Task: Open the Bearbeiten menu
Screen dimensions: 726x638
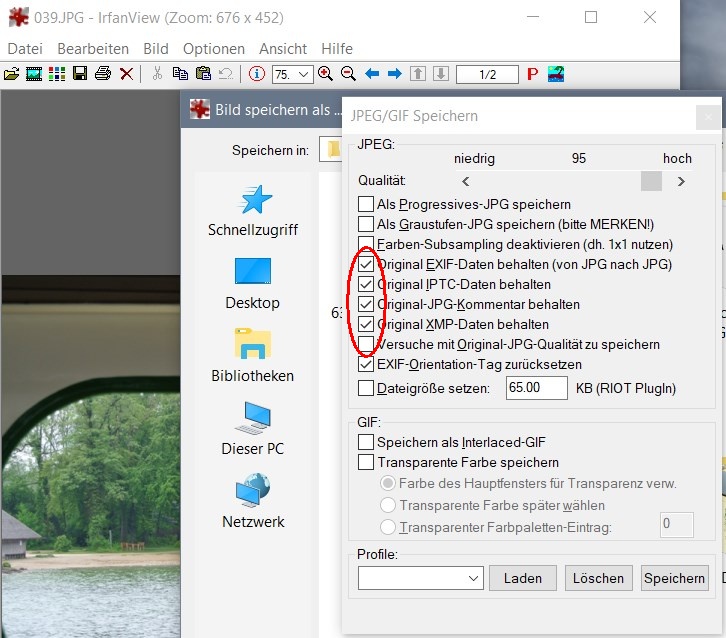Action: click(x=93, y=48)
